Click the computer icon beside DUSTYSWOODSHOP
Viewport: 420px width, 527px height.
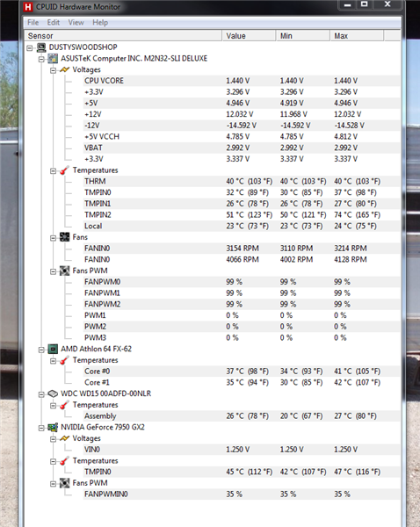(41, 47)
